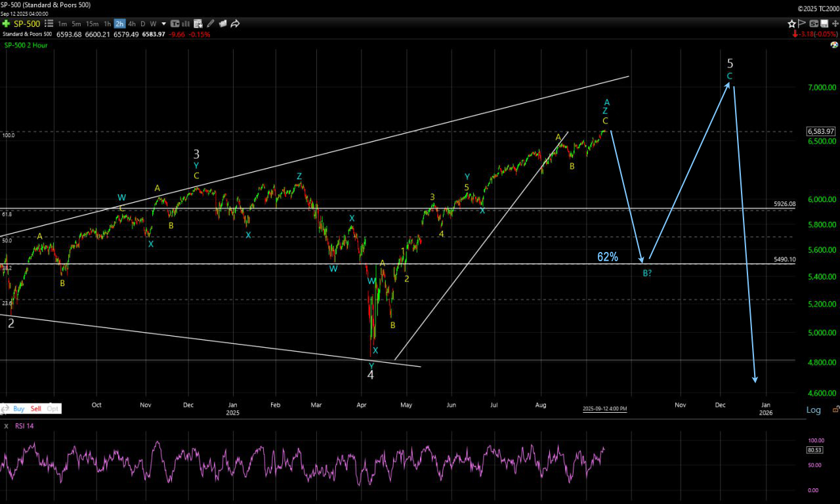Click the chart folder layouts icon
840x504 pixels.
(x=222, y=24)
